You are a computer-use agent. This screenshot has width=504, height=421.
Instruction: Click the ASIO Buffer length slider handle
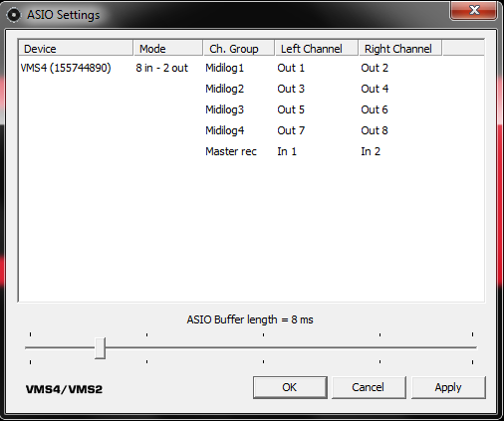point(100,348)
